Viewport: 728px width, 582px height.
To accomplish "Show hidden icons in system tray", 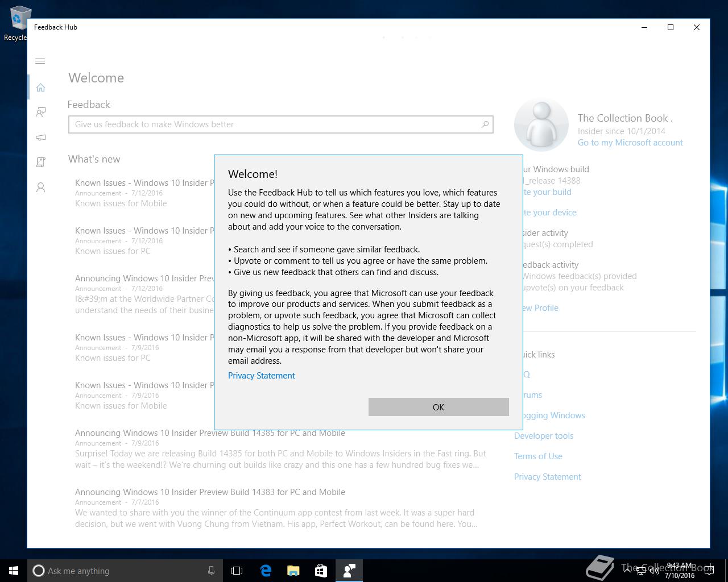I will tap(628, 571).
